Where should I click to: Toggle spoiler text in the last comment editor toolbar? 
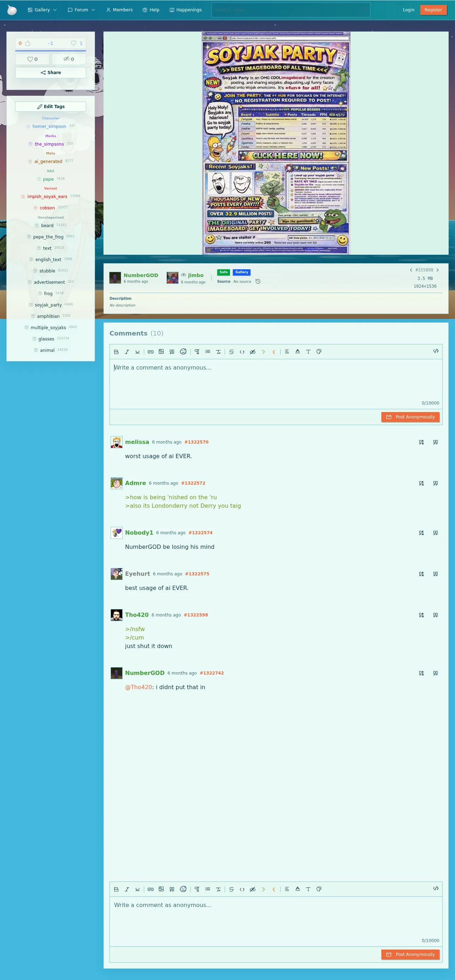(253, 889)
